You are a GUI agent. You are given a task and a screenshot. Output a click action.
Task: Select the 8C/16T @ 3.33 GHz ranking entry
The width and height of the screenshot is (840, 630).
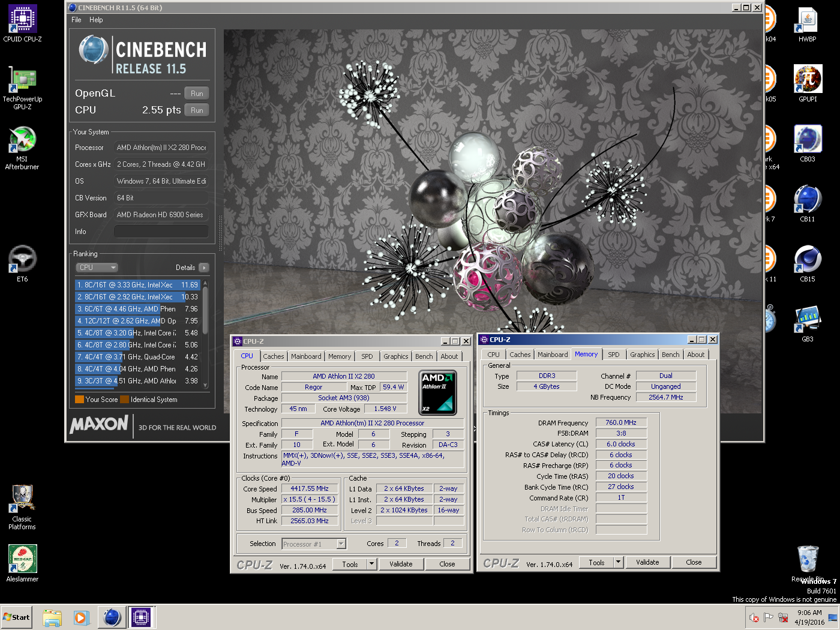point(137,285)
